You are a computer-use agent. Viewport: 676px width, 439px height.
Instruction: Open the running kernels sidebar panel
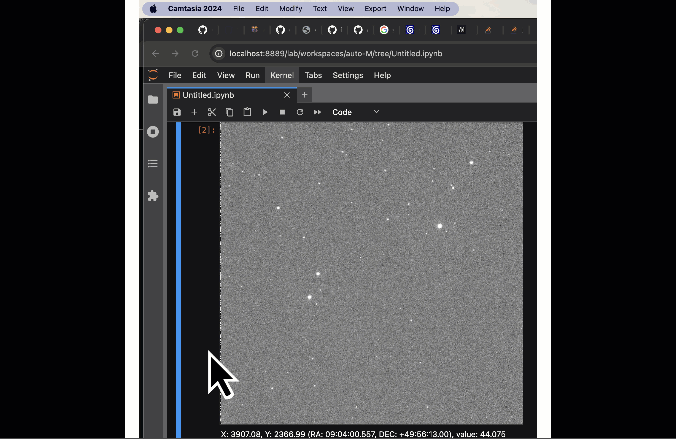[153, 132]
